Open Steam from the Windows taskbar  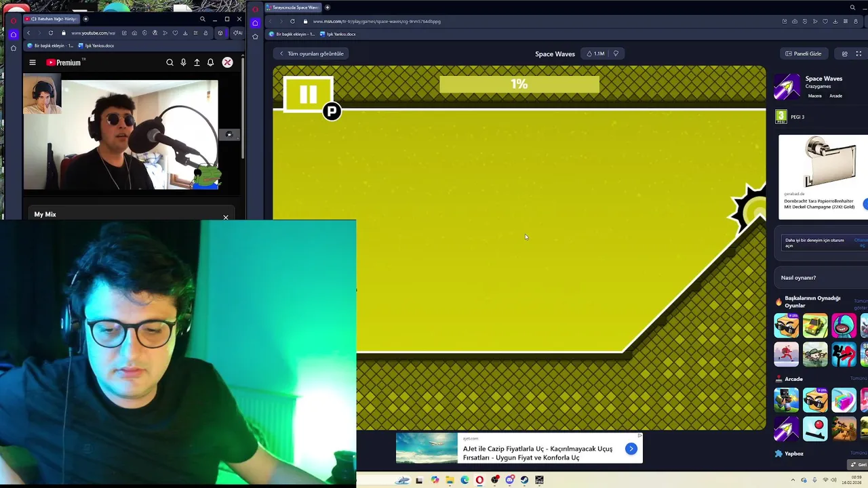pyautogui.click(x=524, y=480)
